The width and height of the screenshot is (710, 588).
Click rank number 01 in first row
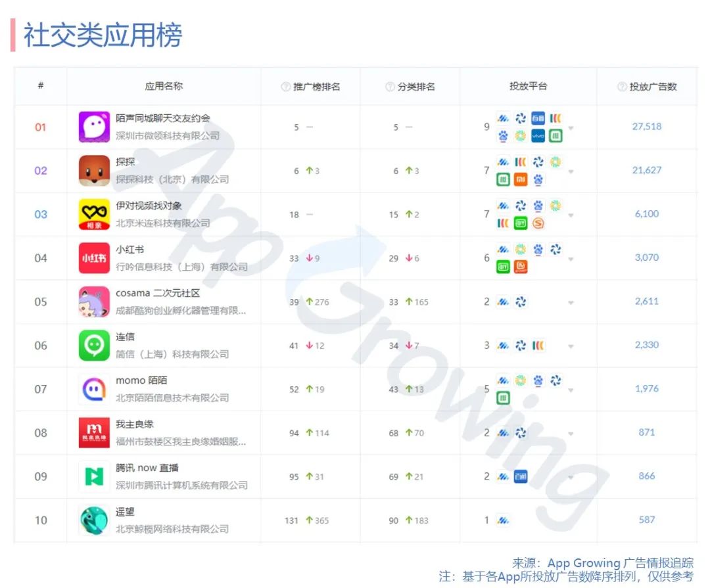[x=40, y=127]
